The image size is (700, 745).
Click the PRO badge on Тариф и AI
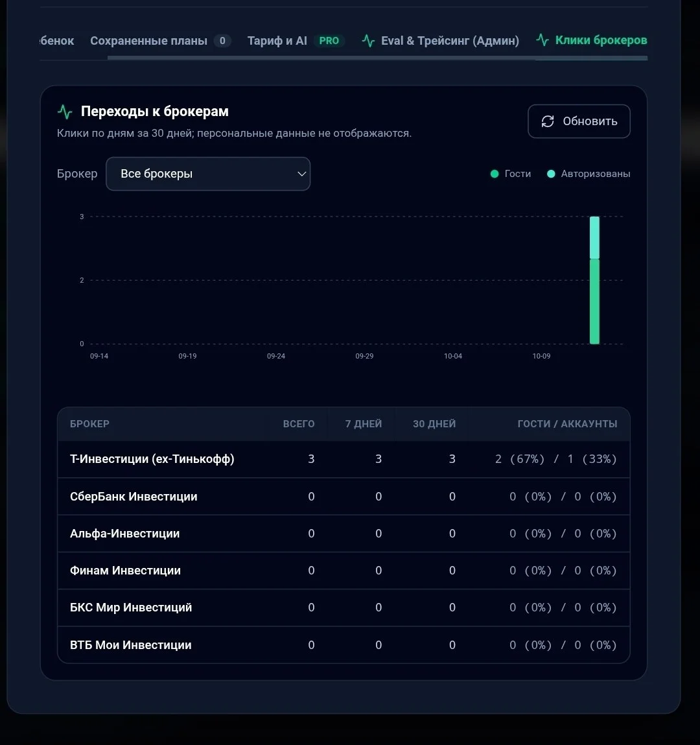point(329,41)
